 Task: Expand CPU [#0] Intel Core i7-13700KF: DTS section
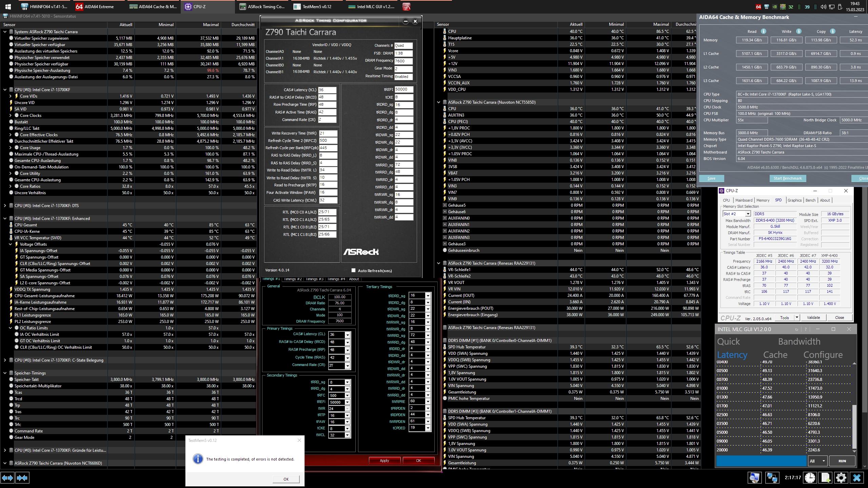5,205
